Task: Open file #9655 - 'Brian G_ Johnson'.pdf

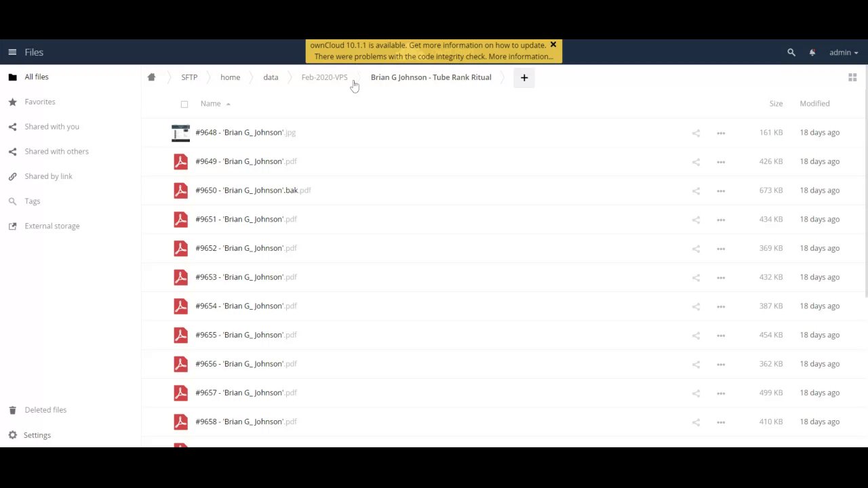Action: tap(246, 335)
